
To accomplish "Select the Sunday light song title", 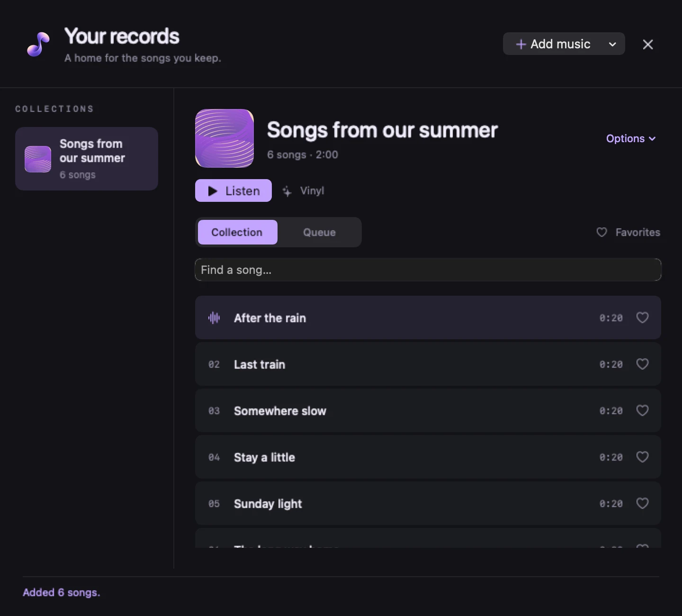I will 268,504.
